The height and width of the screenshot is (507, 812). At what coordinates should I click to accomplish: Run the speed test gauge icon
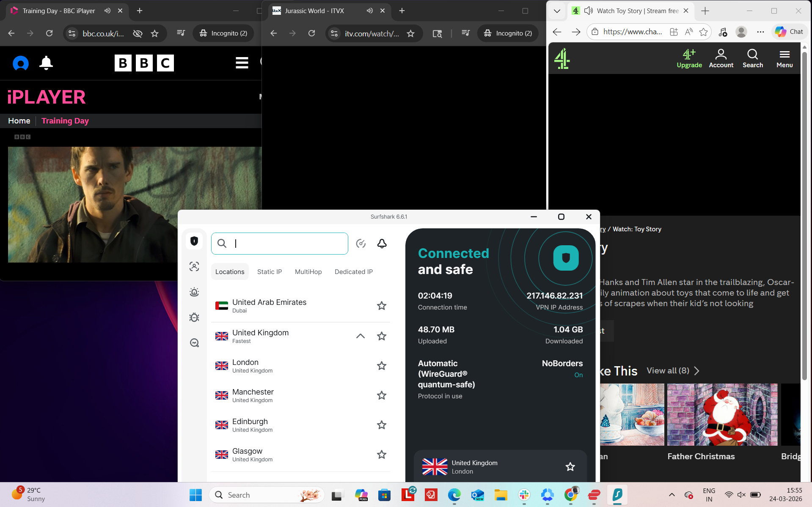coord(361,244)
